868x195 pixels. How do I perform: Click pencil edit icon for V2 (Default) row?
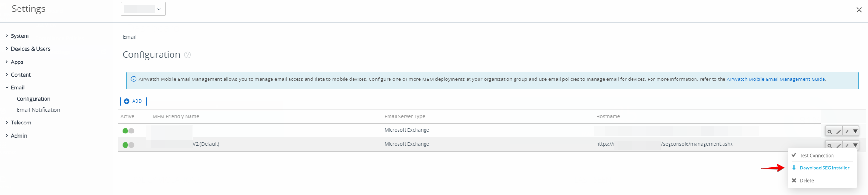(838, 145)
